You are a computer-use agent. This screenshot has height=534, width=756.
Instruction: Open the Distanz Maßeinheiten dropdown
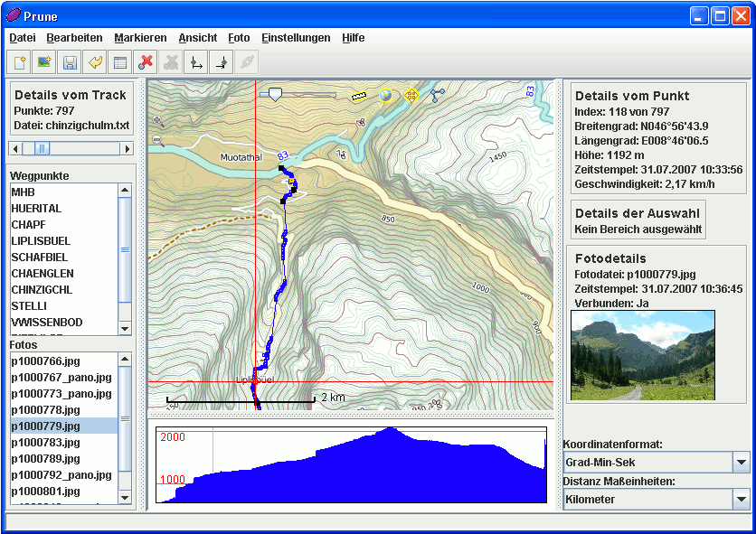pyautogui.click(x=741, y=499)
